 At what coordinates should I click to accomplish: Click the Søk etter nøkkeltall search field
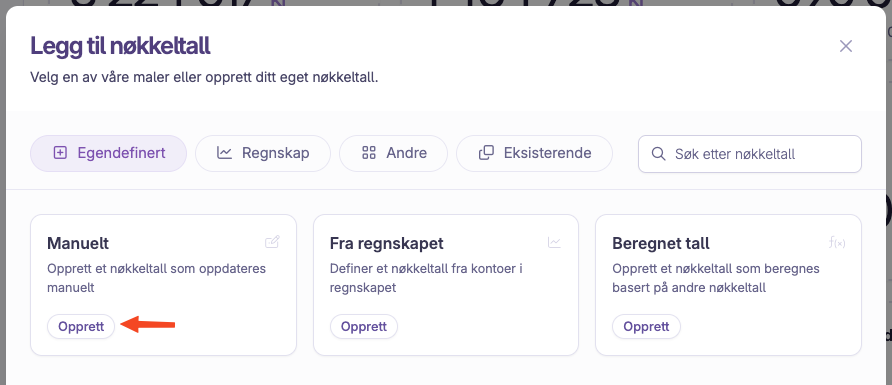750,154
